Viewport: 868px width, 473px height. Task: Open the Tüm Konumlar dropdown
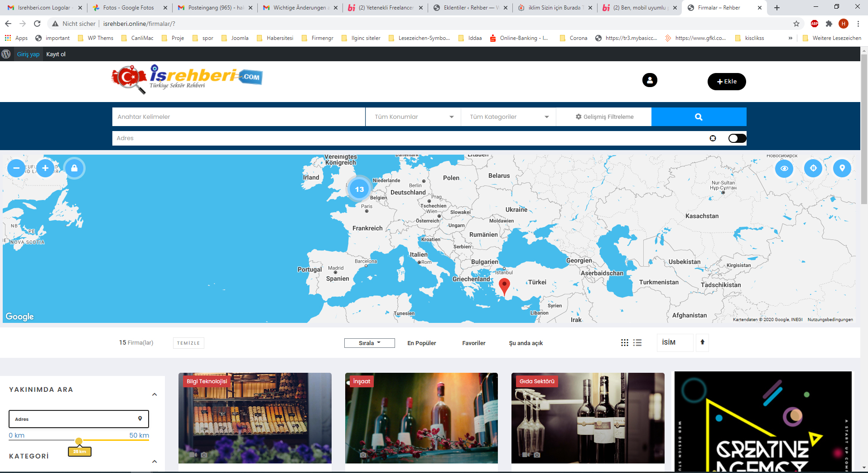point(413,117)
